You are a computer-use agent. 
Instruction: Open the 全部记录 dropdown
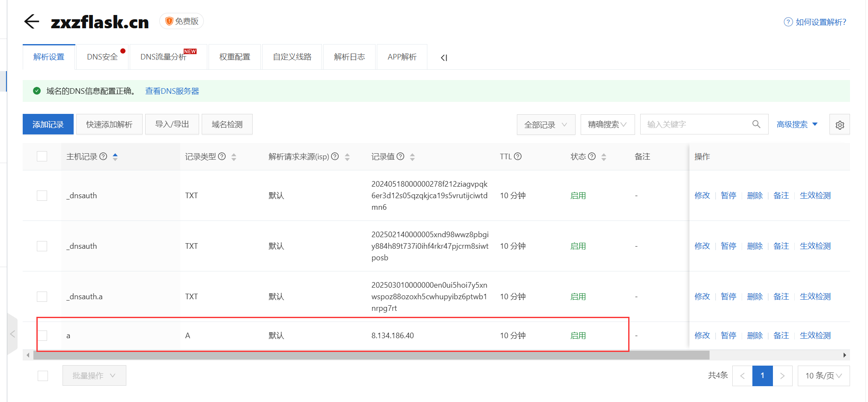[546, 125]
